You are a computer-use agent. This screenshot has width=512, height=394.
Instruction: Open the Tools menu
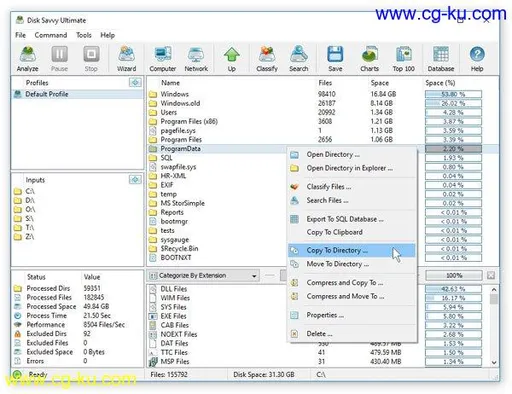[84, 35]
